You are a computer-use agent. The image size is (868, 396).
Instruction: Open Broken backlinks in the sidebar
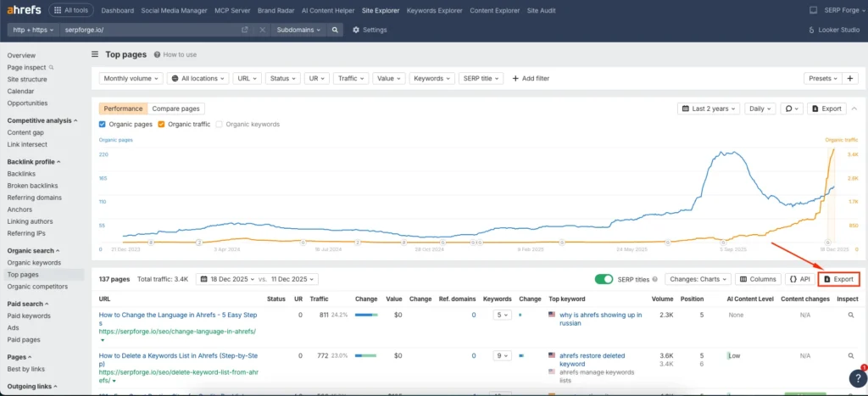point(32,185)
